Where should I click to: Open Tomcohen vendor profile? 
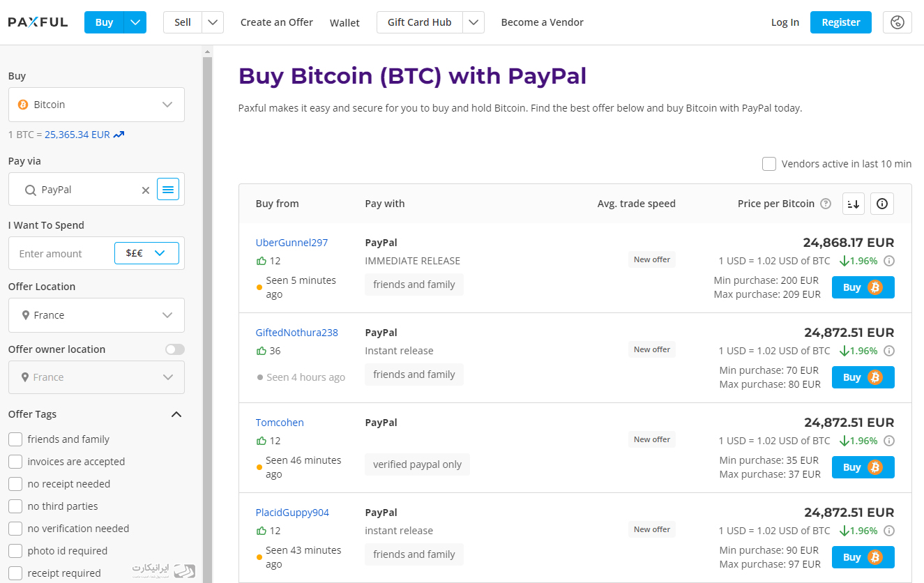pyautogui.click(x=280, y=423)
